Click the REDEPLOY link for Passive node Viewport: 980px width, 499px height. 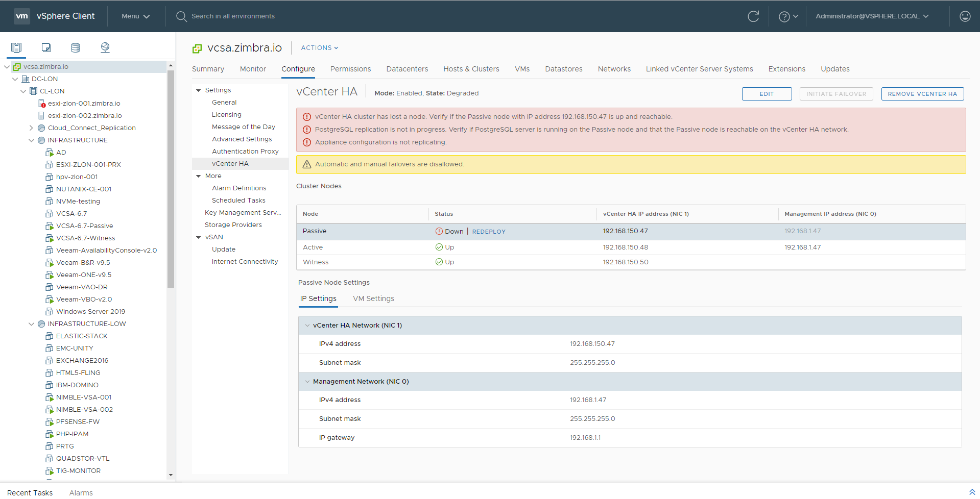point(489,232)
